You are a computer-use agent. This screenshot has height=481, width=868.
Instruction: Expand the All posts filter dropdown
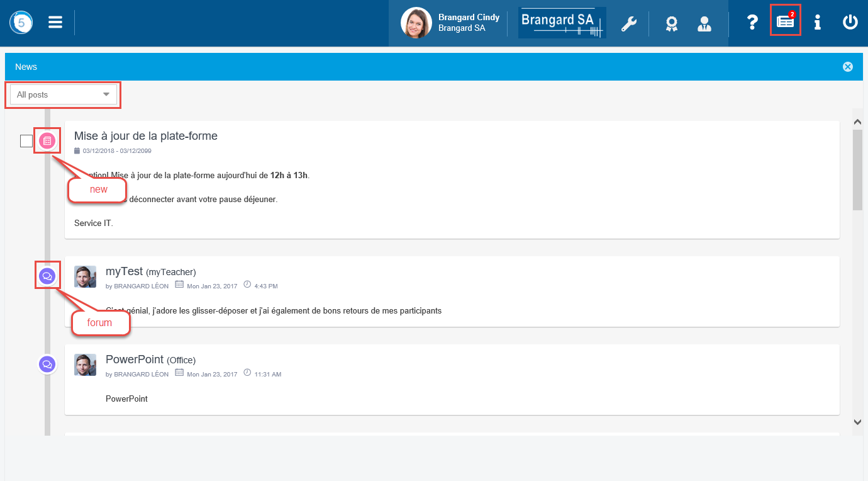(x=64, y=94)
